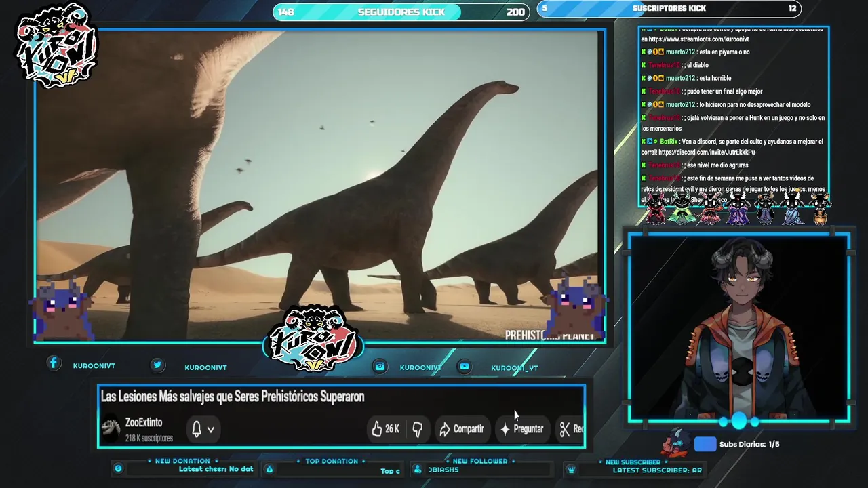Image resolution: width=868 pixels, height=488 pixels.
Task: Click the KuroOwl logo below the video
Action: [x=313, y=339]
